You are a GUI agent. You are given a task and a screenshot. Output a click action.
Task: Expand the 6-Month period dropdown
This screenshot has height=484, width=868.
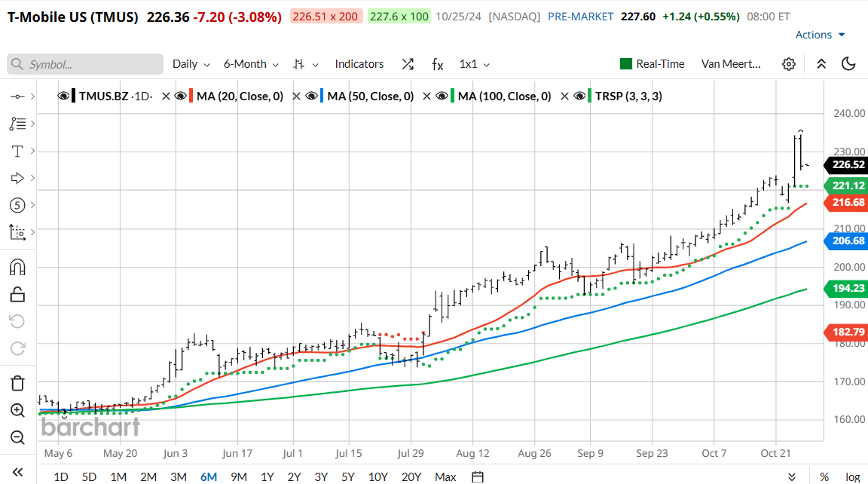pos(251,64)
